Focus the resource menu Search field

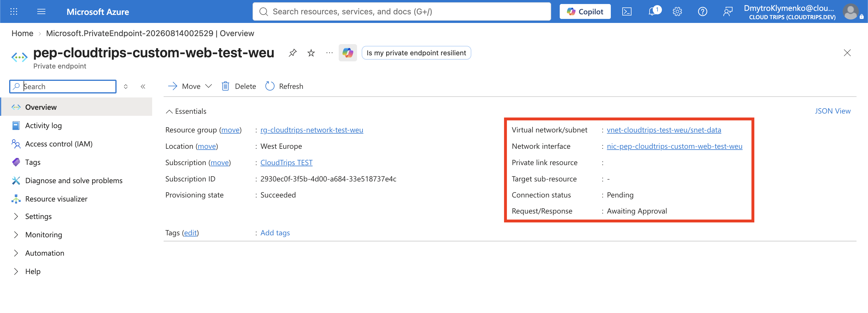point(63,87)
